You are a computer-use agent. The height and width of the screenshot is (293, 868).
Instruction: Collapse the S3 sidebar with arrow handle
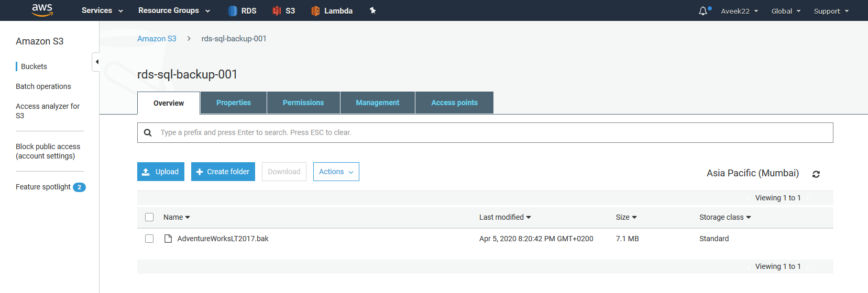(x=96, y=62)
